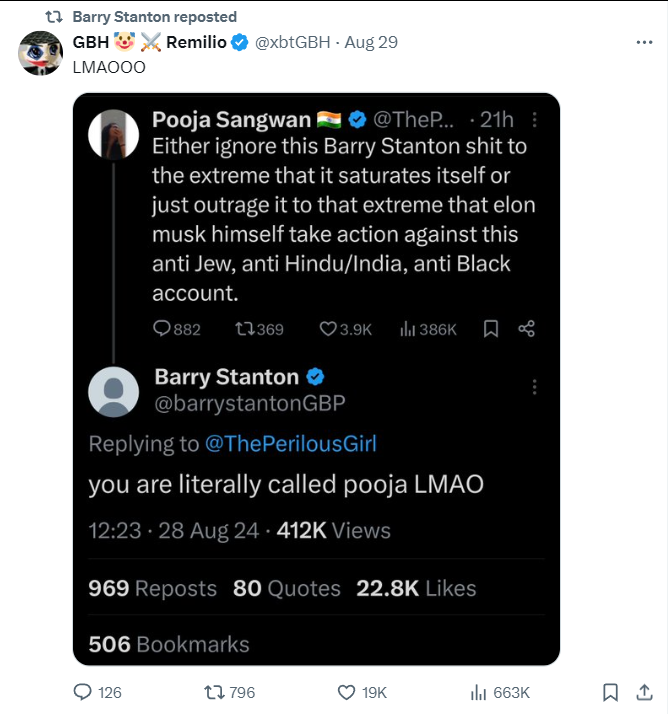Click the LMAOOO tweet text
Image resolution: width=668 pixels, height=714 pixels.
109,67
